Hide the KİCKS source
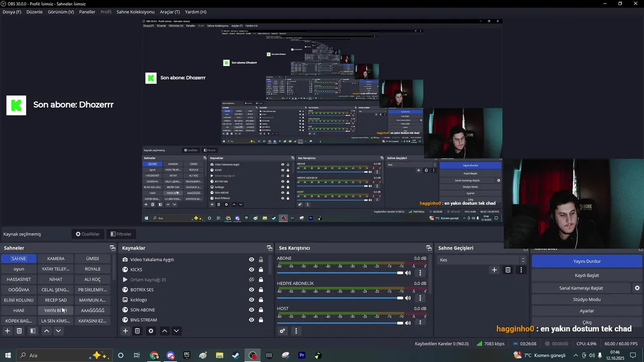The image size is (644, 362). pyautogui.click(x=252, y=269)
